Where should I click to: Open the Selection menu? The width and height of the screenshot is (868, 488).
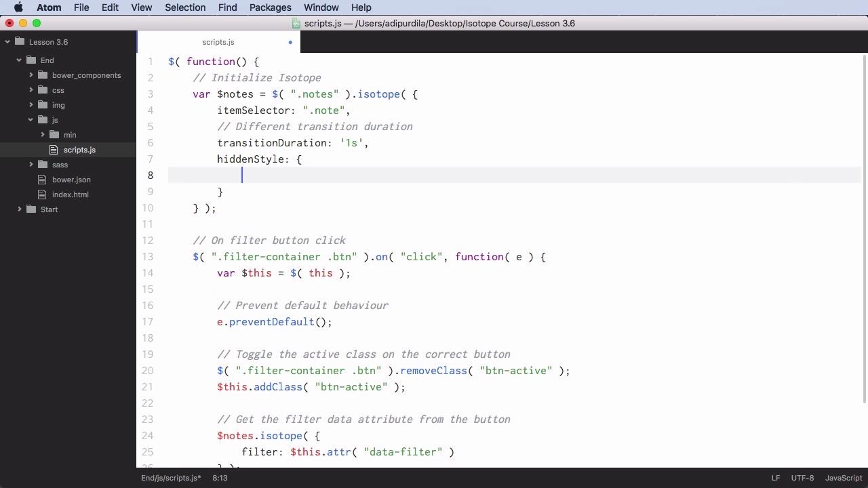(x=185, y=7)
